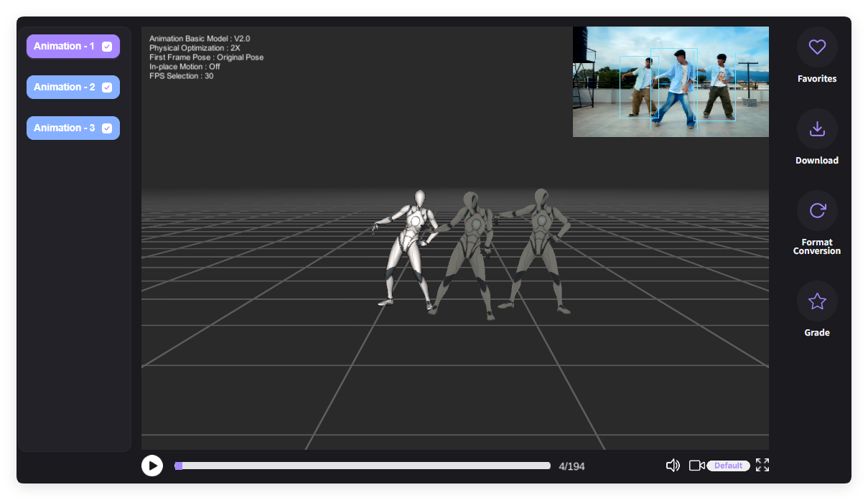
Task: Click the 4/194 frame counter
Action: pos(571,466)
